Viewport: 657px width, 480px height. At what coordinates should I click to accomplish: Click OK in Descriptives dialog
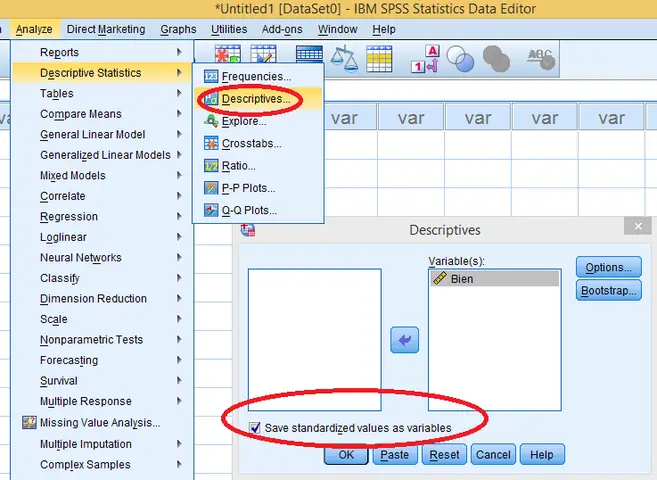[346, 454]
